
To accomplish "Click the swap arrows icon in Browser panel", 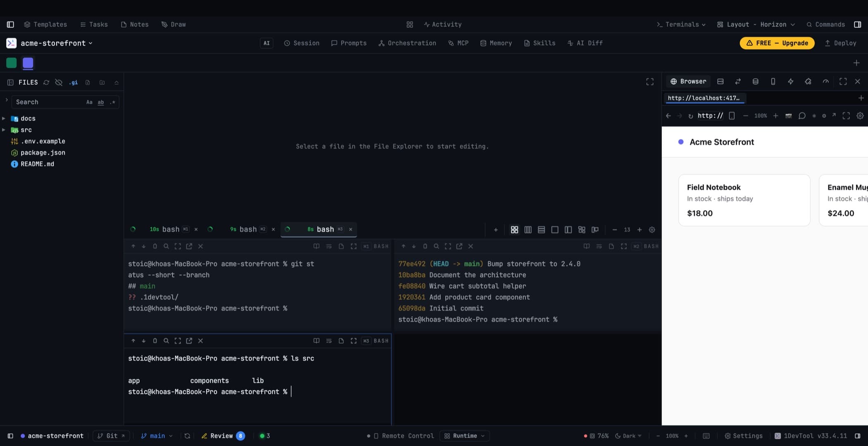I will click(738, 82).
